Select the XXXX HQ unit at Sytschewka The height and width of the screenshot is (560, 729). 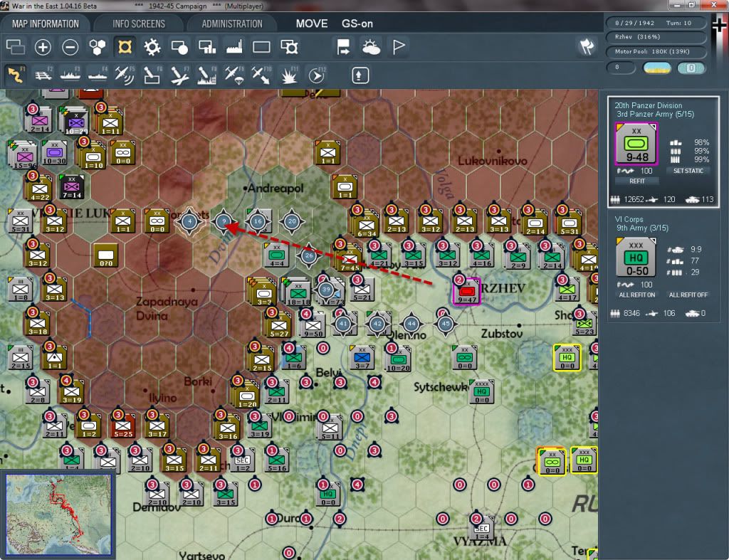click(x=482, y=391)
